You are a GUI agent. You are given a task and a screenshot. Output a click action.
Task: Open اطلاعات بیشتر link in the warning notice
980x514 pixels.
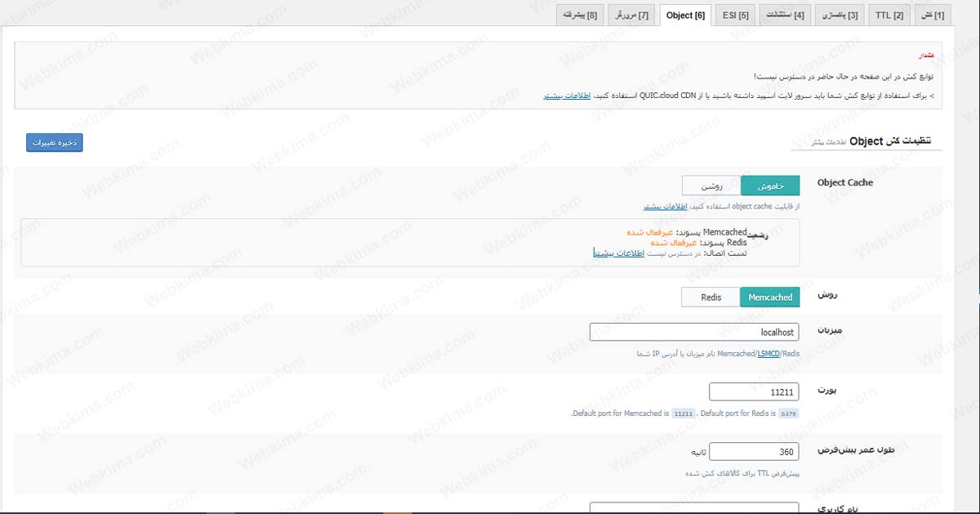click(568, 96)
